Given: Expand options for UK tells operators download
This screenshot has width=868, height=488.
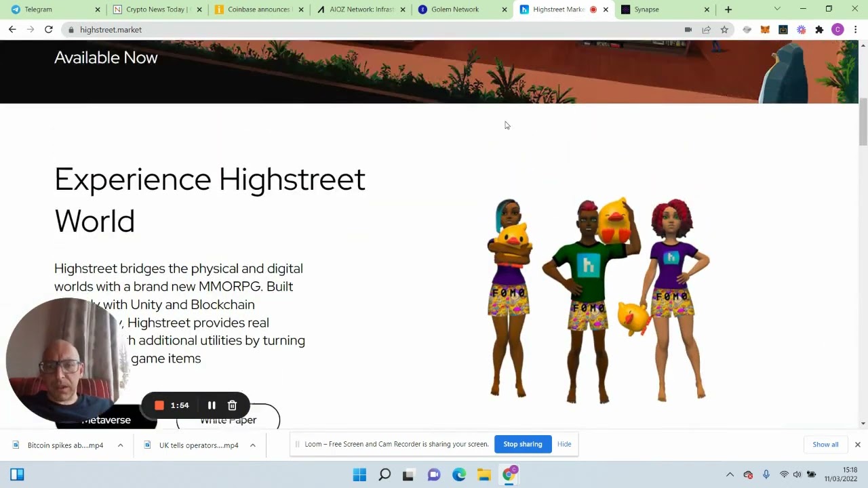Looking at the screenshot, I should pyautogui.click(x=252, y=445).
